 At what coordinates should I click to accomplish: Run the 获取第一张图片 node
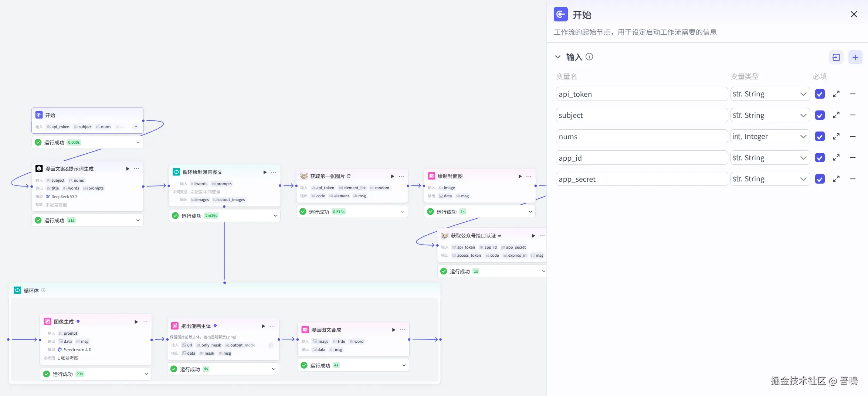pyautogui.click(x=393, y=176)
